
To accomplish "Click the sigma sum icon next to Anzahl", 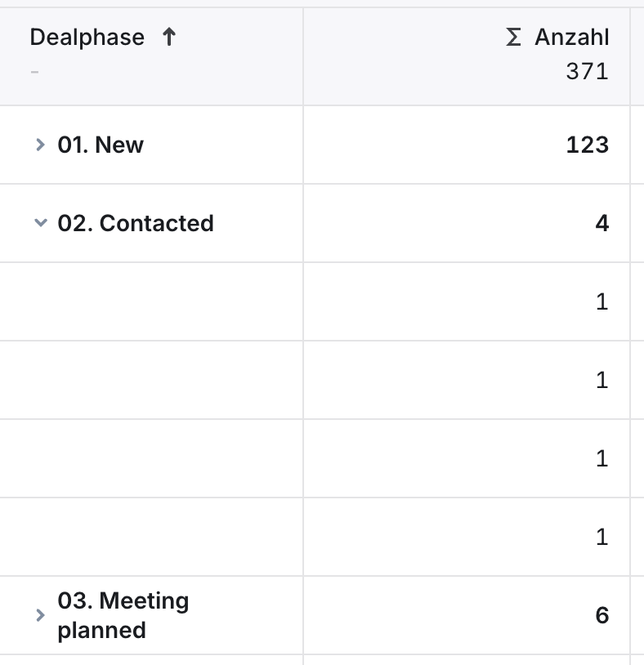I will point(513,37).
